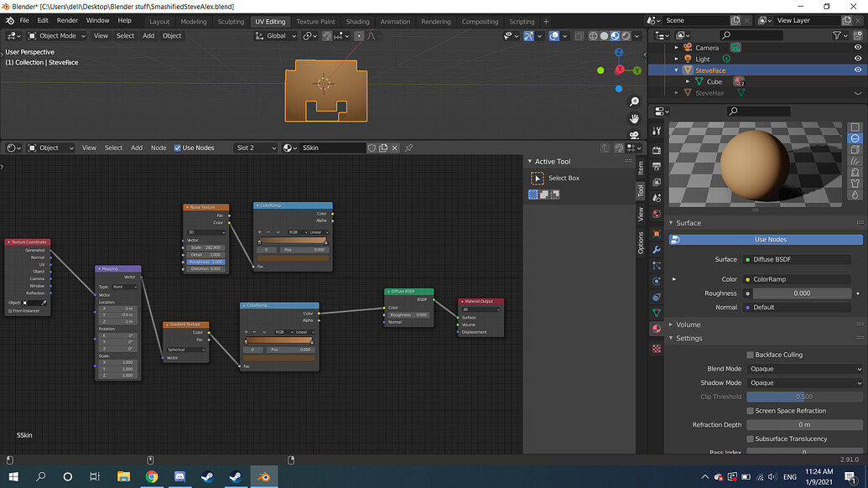This screenshot has height=488, width=868.
Task: Open the Scene properties tab icon
Action: click(657, 198)
